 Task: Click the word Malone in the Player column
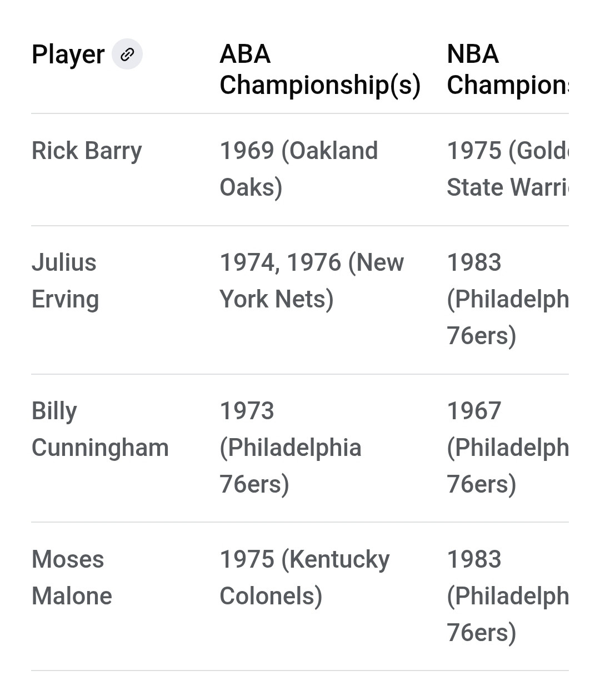72,596
